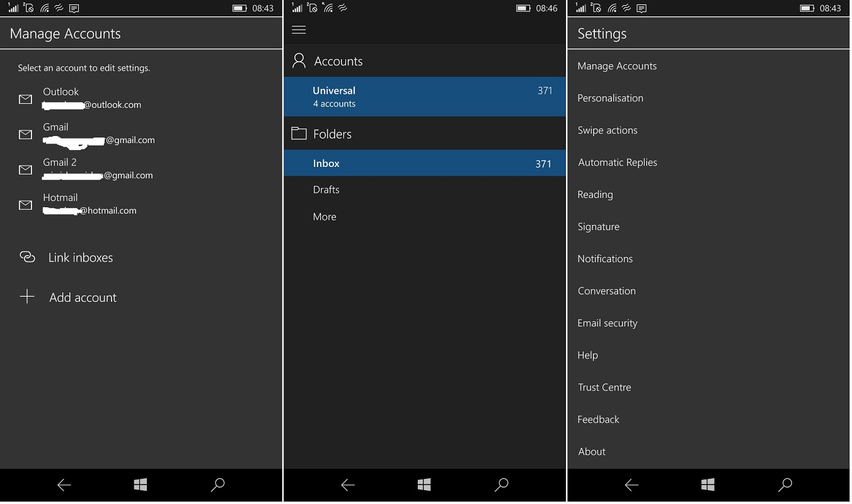Viewport: 852px width, 504px height.
Task: Click the envelope icon for Hotmail account
Action: (25, 205)
